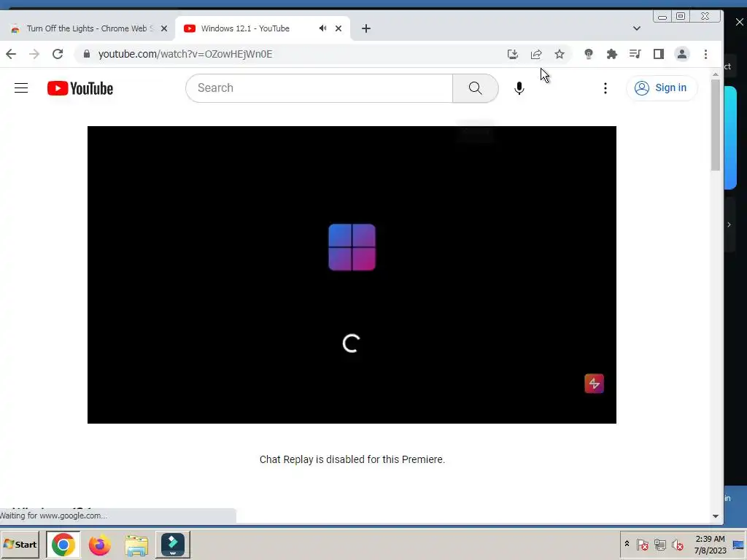Open YouTube settings three-dot menu
This screenshot has width=747, height=560.
point(605,88)
